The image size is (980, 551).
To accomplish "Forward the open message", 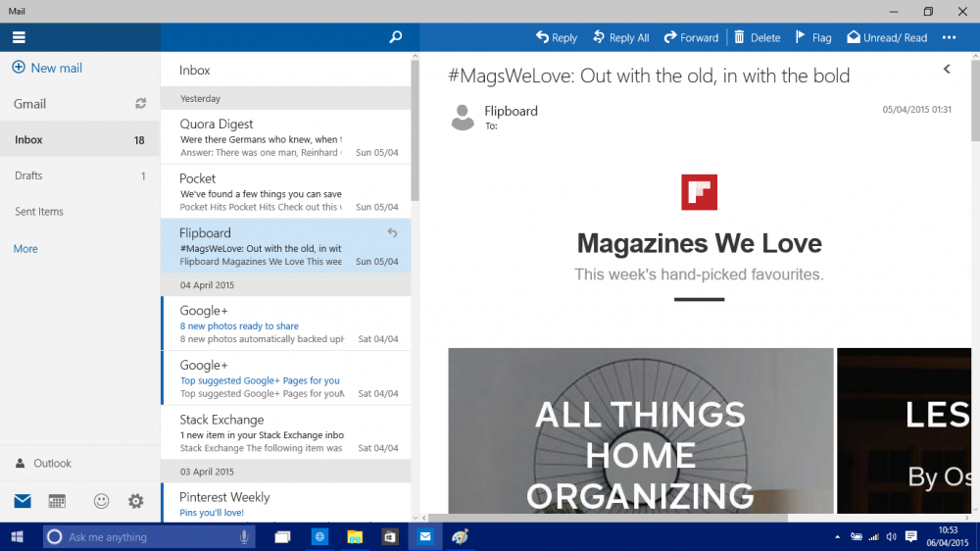I will pyautogui.click(x=691, y=37).
